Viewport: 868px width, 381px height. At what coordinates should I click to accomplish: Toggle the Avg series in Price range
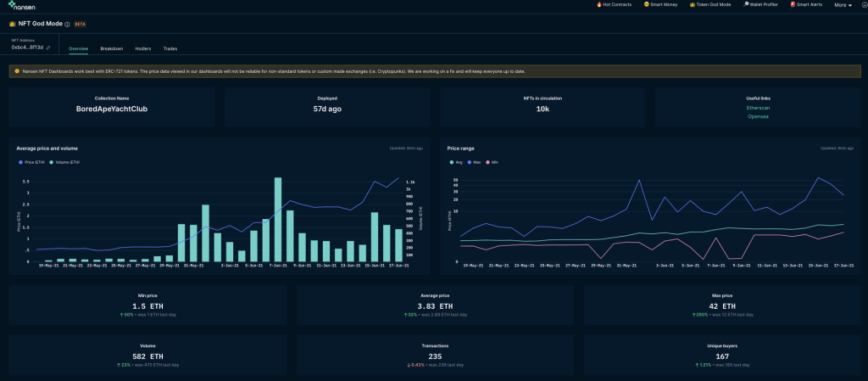[454, 162]
